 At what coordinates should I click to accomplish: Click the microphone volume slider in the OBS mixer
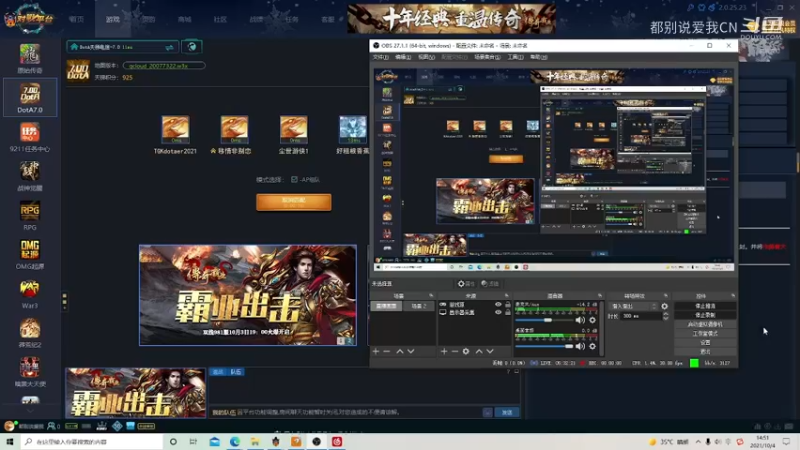coord(544,320)
